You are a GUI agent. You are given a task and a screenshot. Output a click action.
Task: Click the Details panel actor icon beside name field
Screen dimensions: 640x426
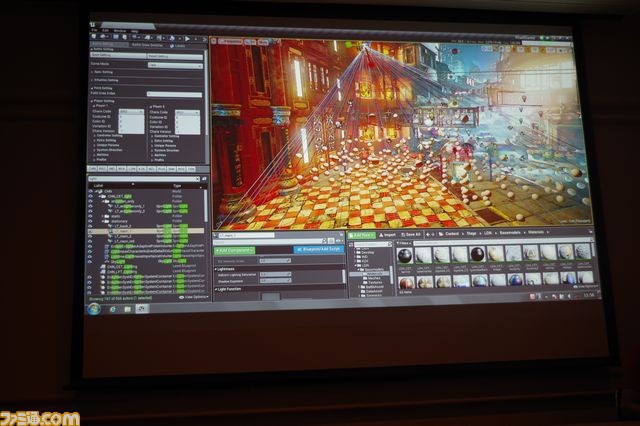216,235
